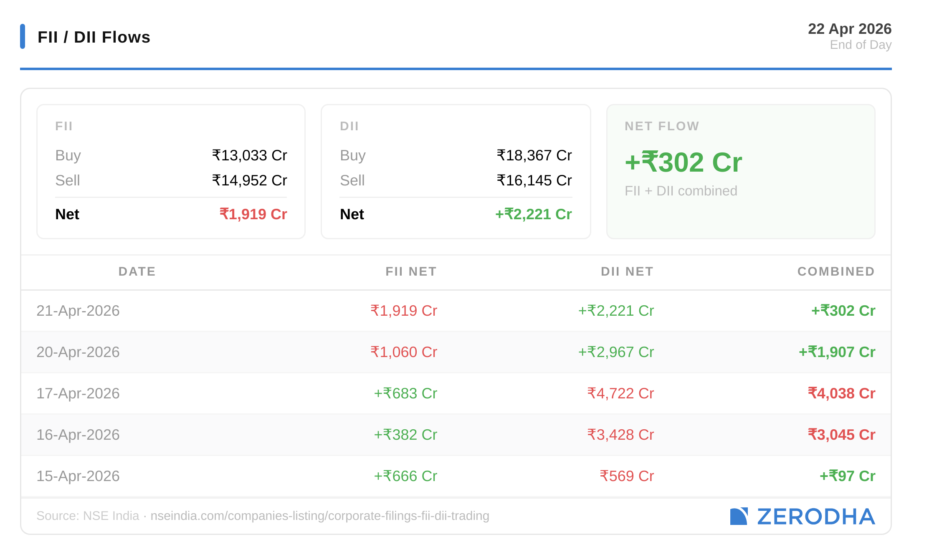Select the COMBINED column header
Viewport: 952px width, 560px height.
click(836, 271)
